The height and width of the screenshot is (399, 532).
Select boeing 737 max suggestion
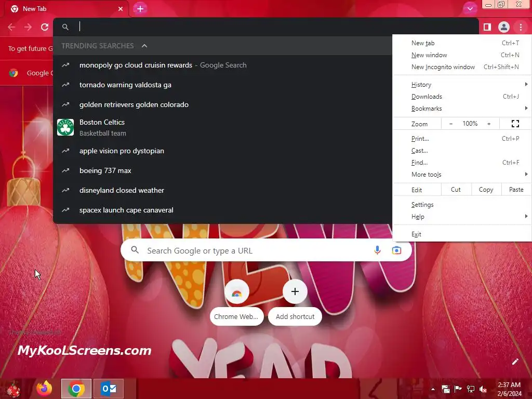(222, 170)
